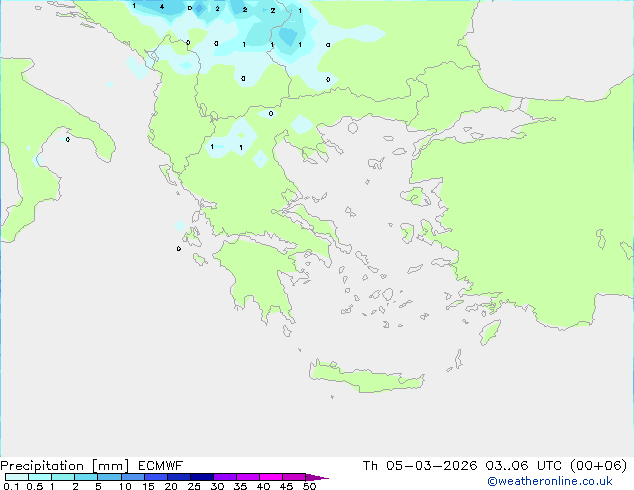Click the '40' legend scale label
This screenshot has height=490, width=634.
click(263, 486)
